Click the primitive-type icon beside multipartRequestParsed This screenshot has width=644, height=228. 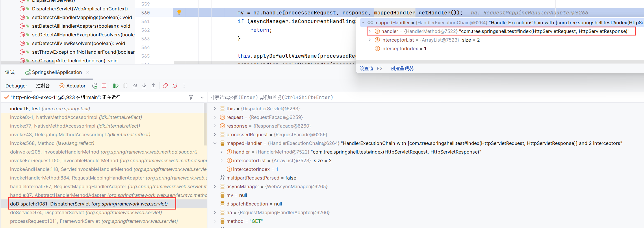[222, 178]
